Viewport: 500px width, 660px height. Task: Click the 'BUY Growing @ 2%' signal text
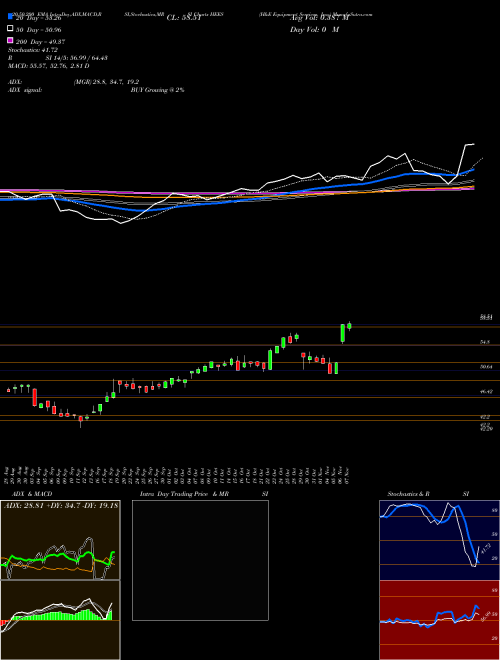point(157,90)
